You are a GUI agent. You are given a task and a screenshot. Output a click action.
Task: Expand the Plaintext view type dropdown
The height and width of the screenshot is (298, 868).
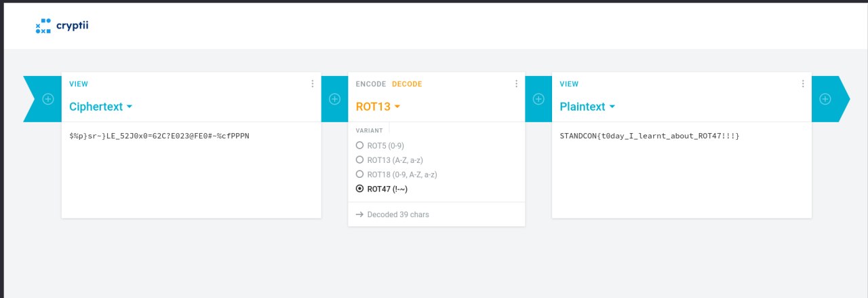click(587, 107)
